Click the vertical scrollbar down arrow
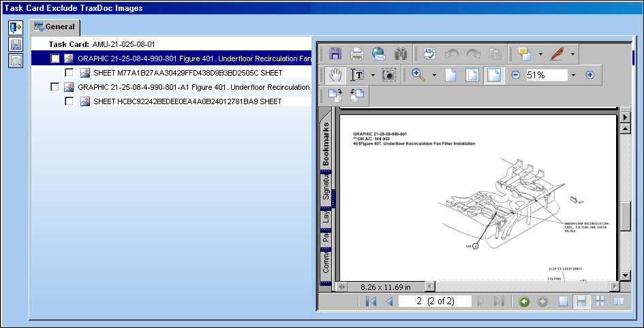 [625, 276]
